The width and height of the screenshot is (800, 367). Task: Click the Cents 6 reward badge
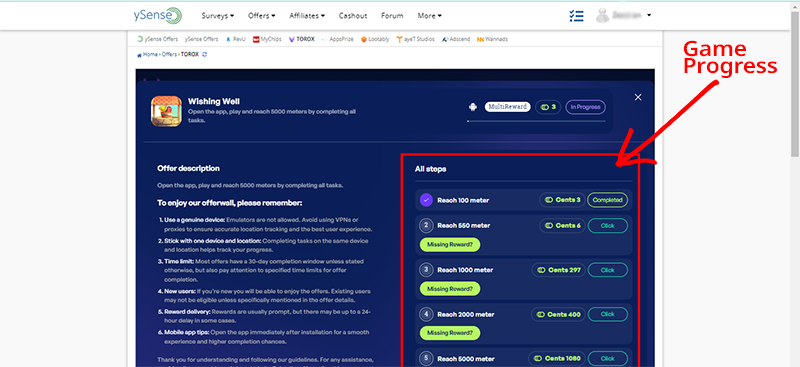[x=562, y=226]
